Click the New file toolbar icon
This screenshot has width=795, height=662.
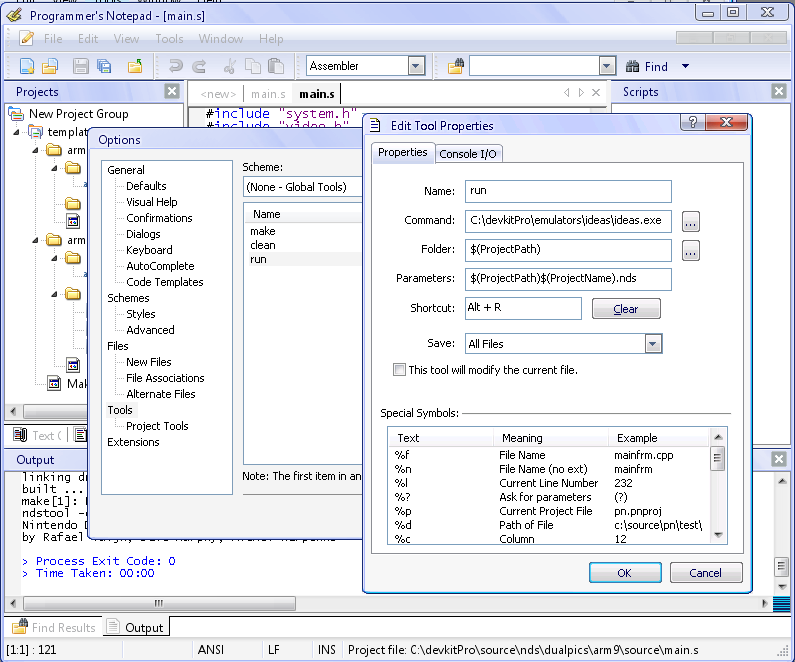pos(26,67)
